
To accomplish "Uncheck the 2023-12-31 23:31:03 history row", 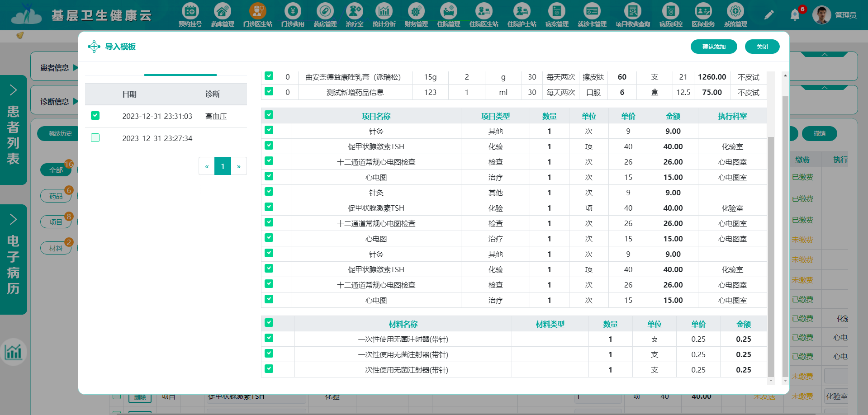I will 95,116.
